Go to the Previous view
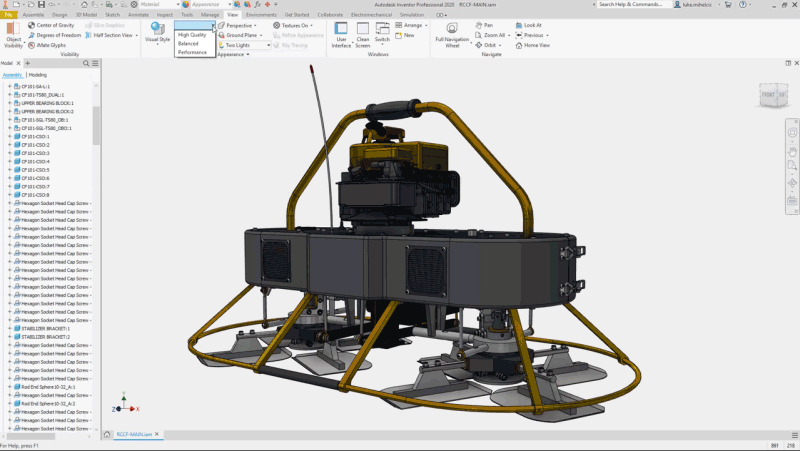Screen dimensions: 800x451 pyautogui.click(x=530, y=35)
